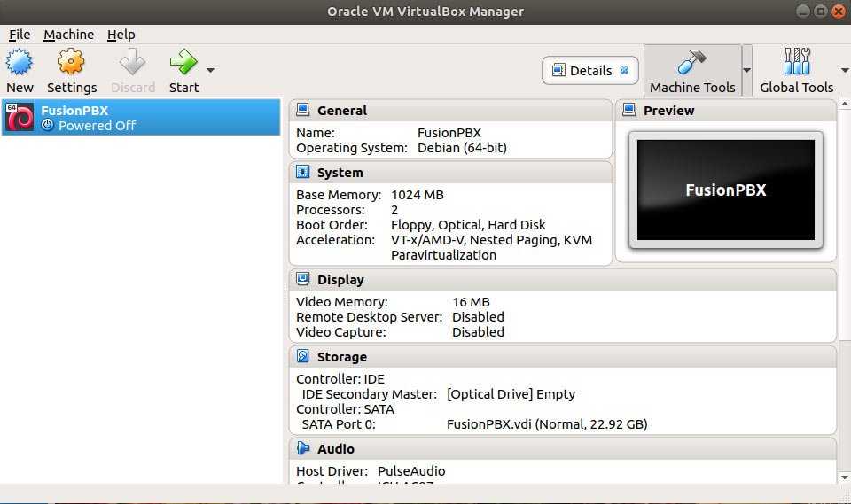
Task: Click the Boot Order value Floppy, Optical, Hard Disk
Action: coord(468,225)
